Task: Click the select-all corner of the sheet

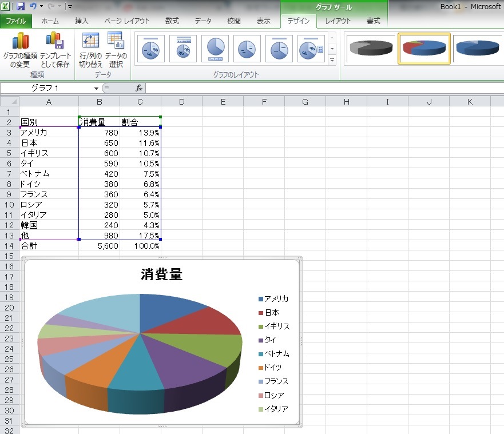Action: tap(10, 102)
